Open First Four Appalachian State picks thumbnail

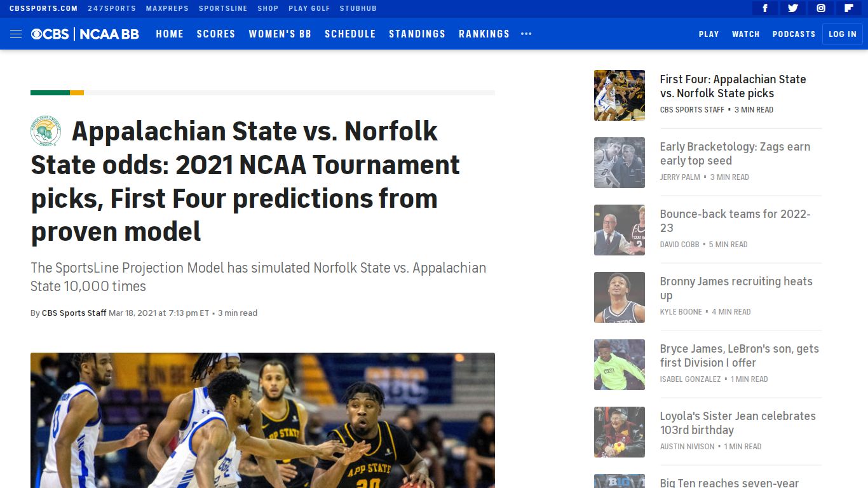[620, 95]
